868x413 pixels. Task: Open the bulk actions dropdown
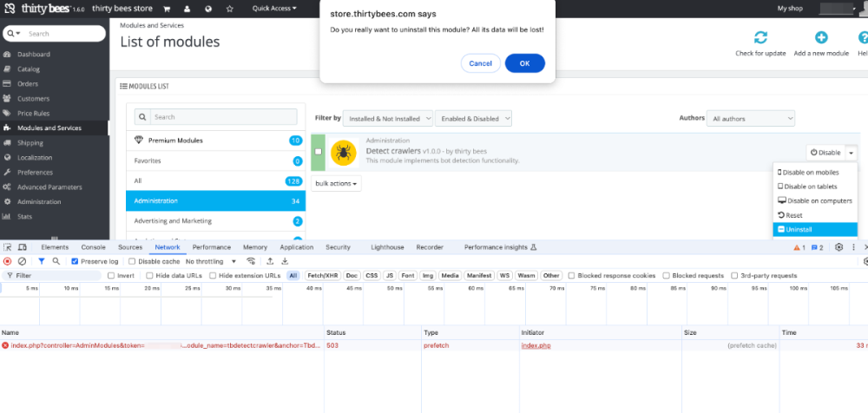tap(336, 184)
